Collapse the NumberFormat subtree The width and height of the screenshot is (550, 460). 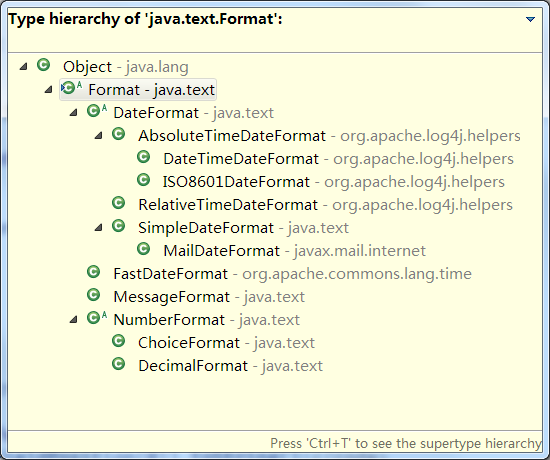74,319
